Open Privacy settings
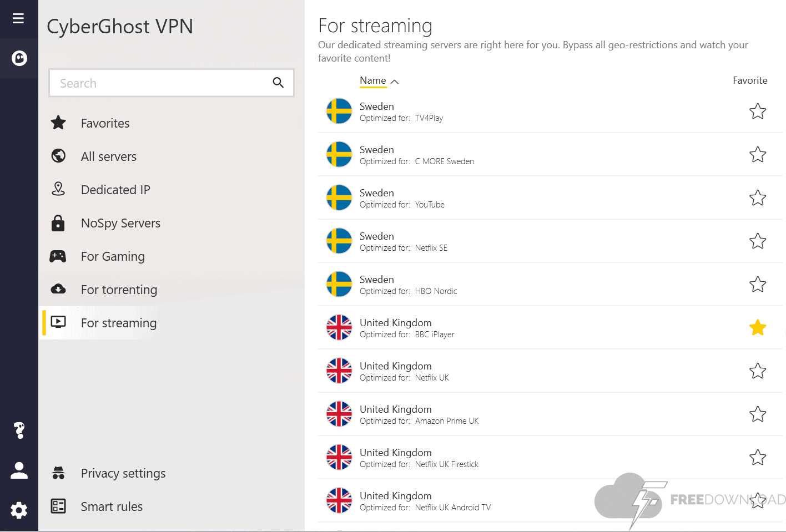786x532 pixels. pos(123,473)
